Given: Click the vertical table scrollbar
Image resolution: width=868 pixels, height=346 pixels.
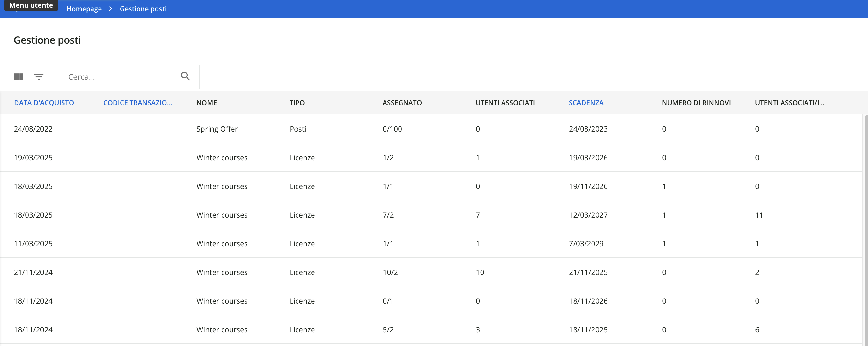Looking at the screenshot, I should coord(866,230).
